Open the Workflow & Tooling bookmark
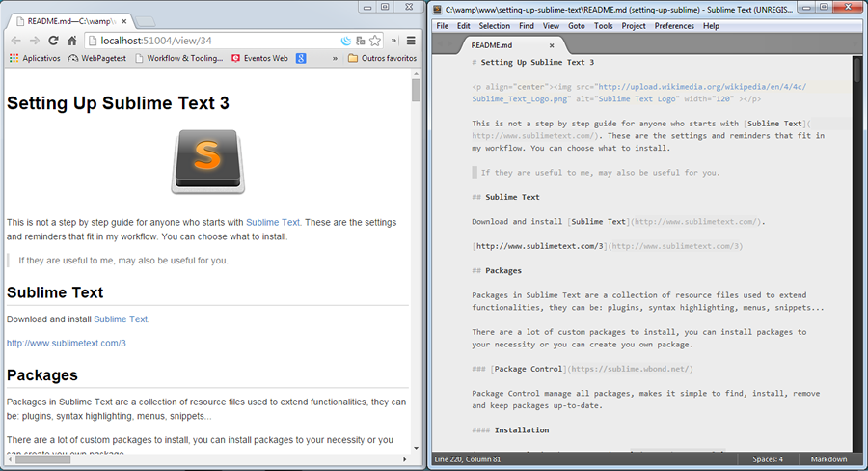The height and width of the screenshot is (471, 868). pyautogui.click(x=178, y=58)
